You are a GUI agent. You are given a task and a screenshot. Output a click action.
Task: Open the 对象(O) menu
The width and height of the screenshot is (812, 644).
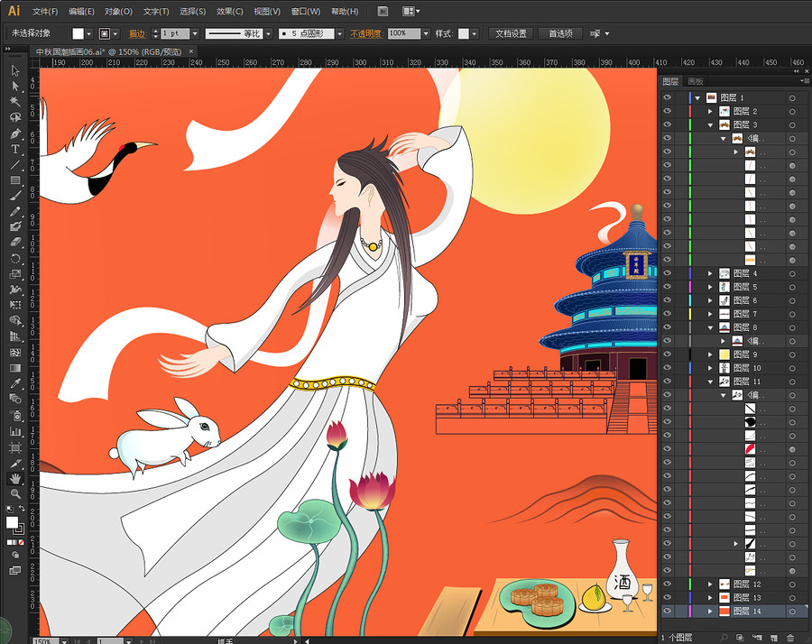pyautogui.click(x=118, y=11)
